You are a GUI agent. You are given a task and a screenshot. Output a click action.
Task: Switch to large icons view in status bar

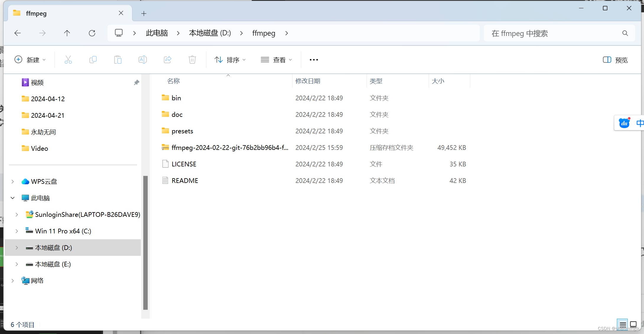[x=633, y=324]
